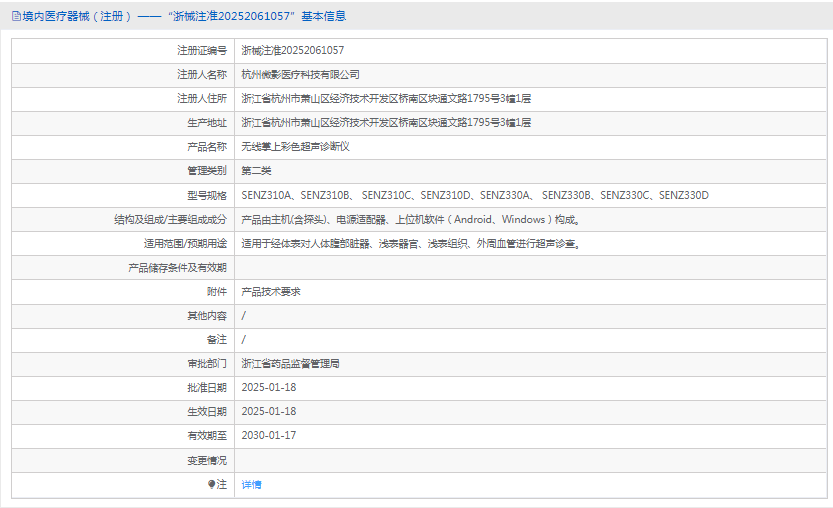Select composition text mentioning Android、Windows
833x508 pixels.
pos(411,219)
